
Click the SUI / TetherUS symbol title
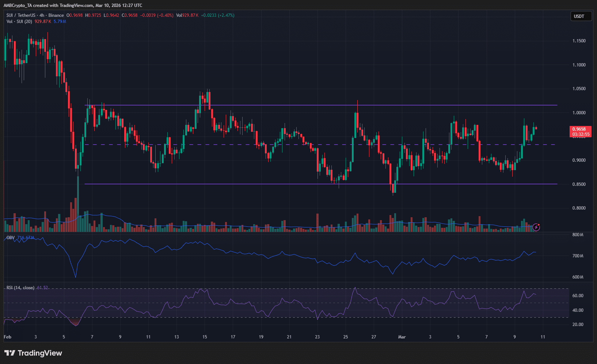(21, 15)
